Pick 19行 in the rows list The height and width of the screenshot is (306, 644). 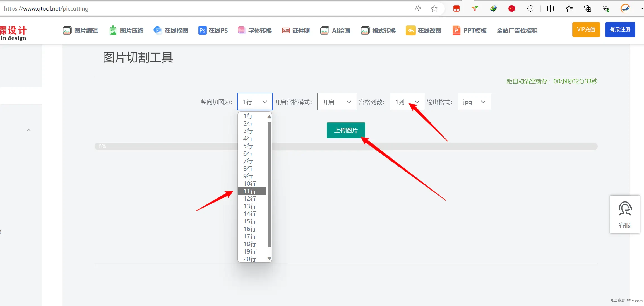[252, 251]
